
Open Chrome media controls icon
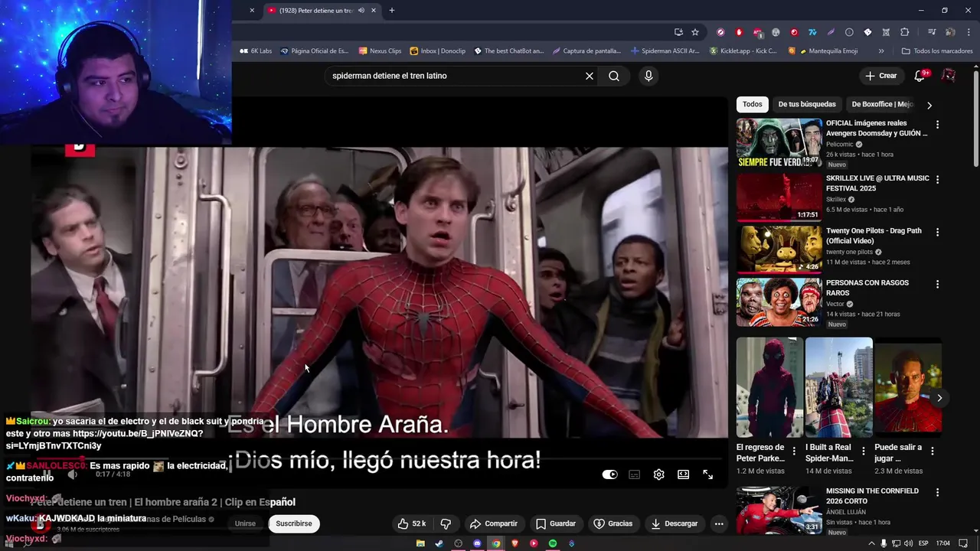click(932, 32)
